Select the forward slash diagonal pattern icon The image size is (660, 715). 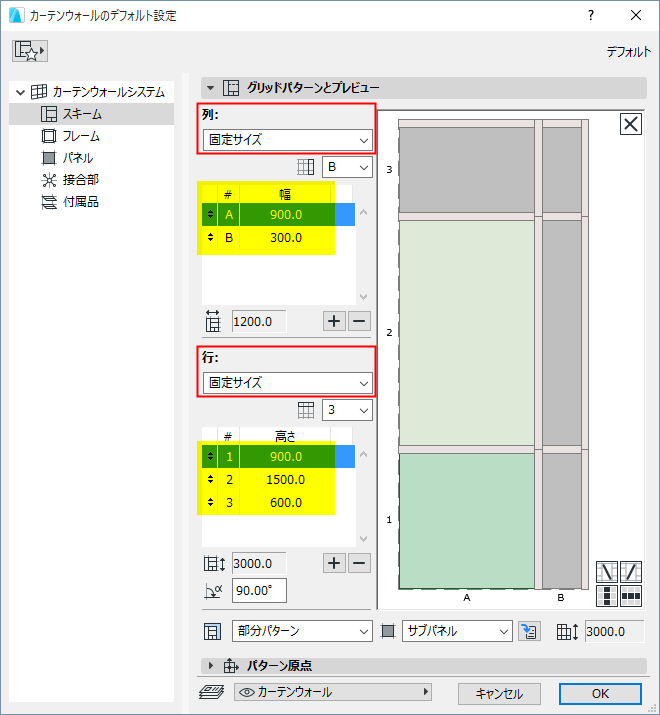(631, 572)
